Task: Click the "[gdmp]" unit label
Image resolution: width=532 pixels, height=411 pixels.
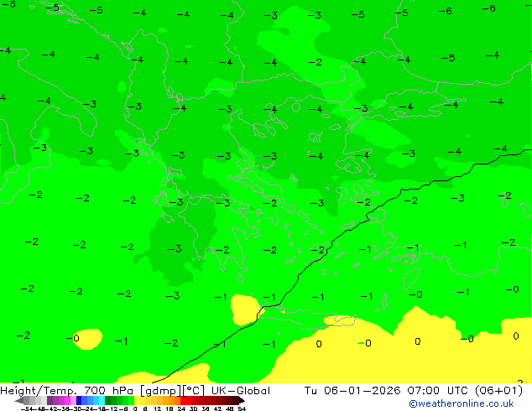Action: 160,391
